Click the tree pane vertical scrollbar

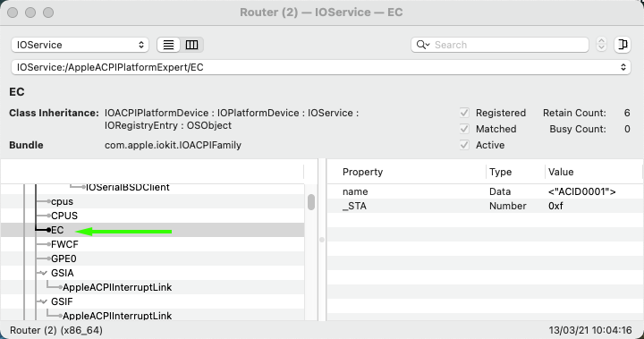tap(311, 202)
